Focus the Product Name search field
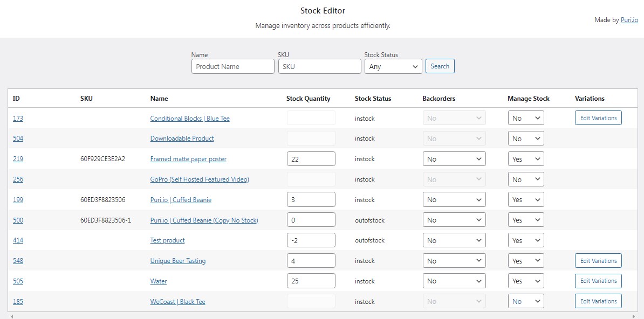644x319 pixels. point(233,66)
